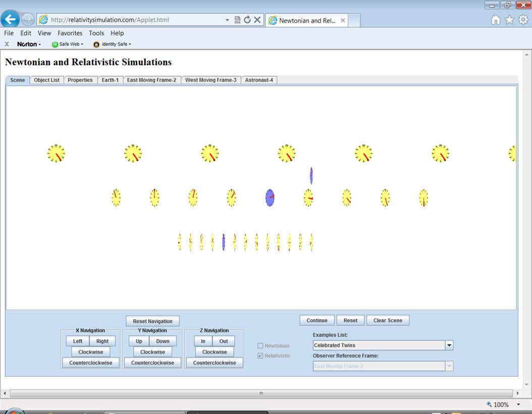Switch to the Object List tab
Viewport: 532px width, 414px height.
[46, 80]
